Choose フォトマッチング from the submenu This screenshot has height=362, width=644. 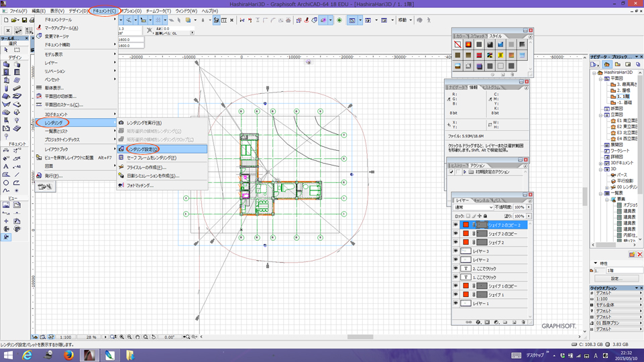point(162,186)
